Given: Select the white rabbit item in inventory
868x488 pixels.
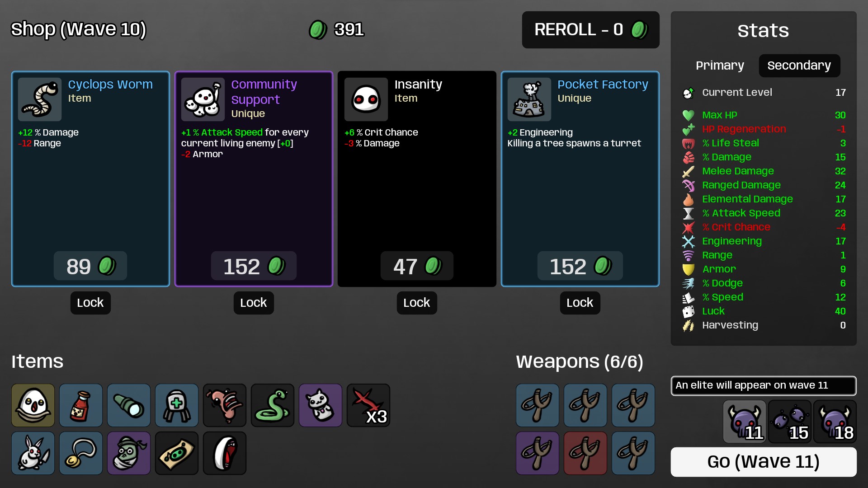Looking at the screenshot, I should pyautogui.click(x=33, y=453).
